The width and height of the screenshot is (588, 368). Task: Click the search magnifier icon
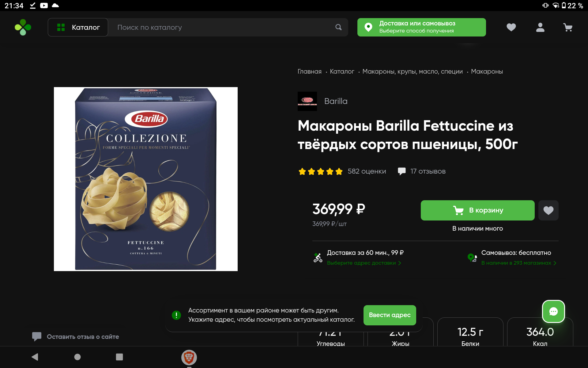coord(338,27)
